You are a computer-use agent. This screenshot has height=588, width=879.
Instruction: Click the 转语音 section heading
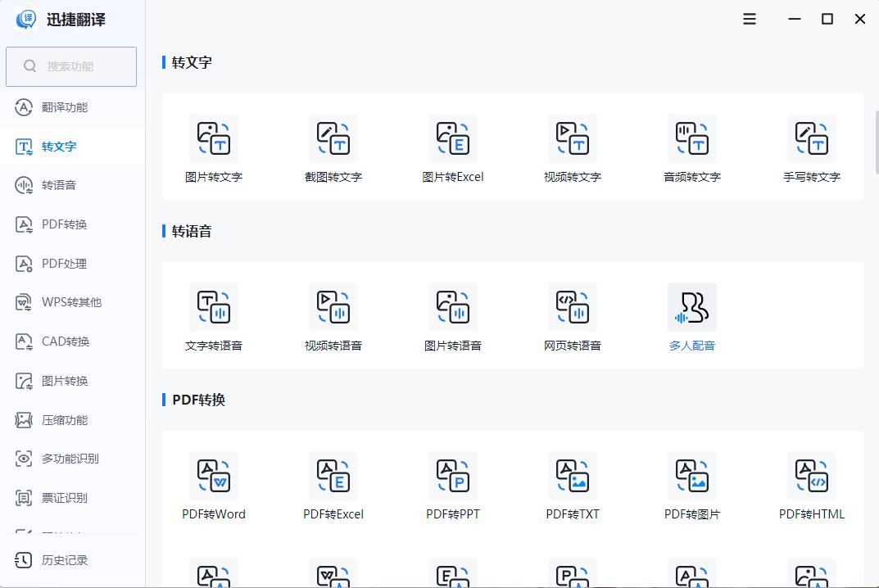pyautogui.click(x=192, y=231)
